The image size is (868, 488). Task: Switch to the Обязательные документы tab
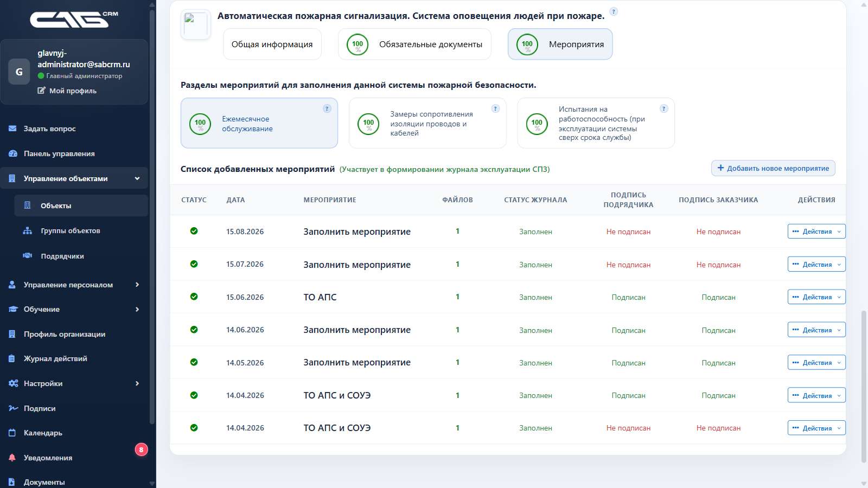click(x=414, y=44)
